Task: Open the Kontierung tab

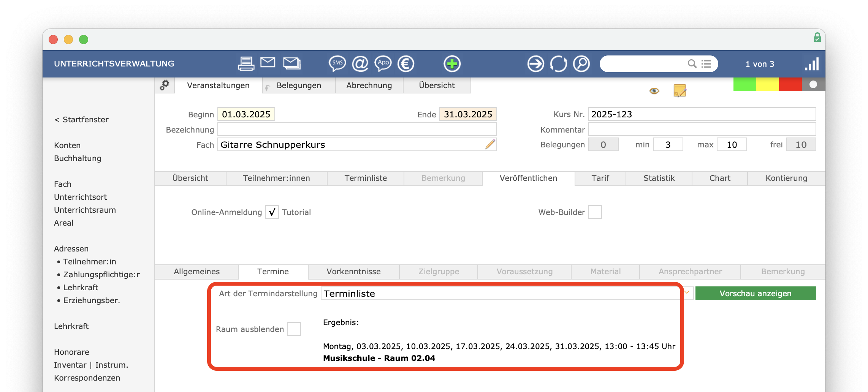Action: [786, 178]
